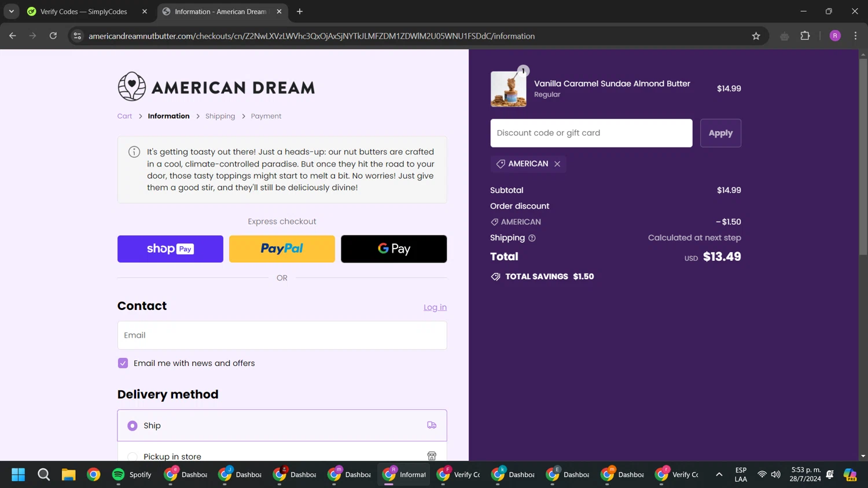This screenshot has width=868, height=488.
Task: Go to the Cart breadcrumb
Action: coord(124,116)
